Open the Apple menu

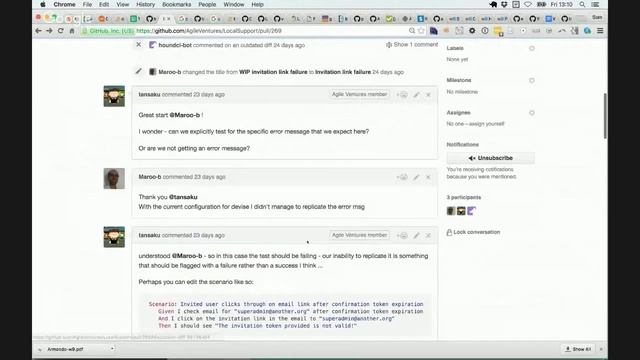[42, 4]
